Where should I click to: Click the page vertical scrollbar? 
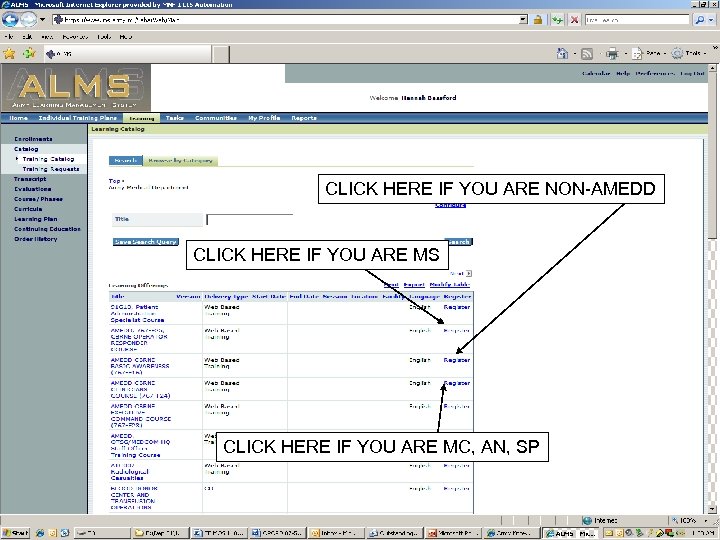pos(712,289)
